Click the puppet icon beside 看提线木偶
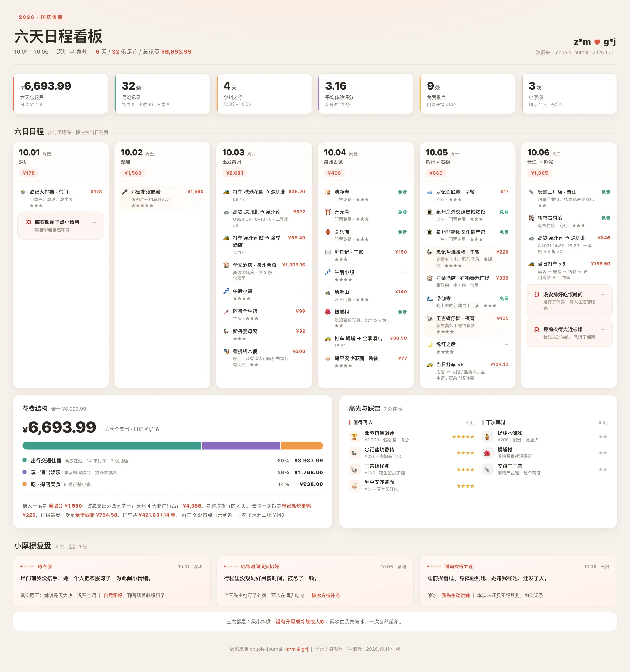The height and width of the screenshot is (672, 630). click(x=226, y=351)
